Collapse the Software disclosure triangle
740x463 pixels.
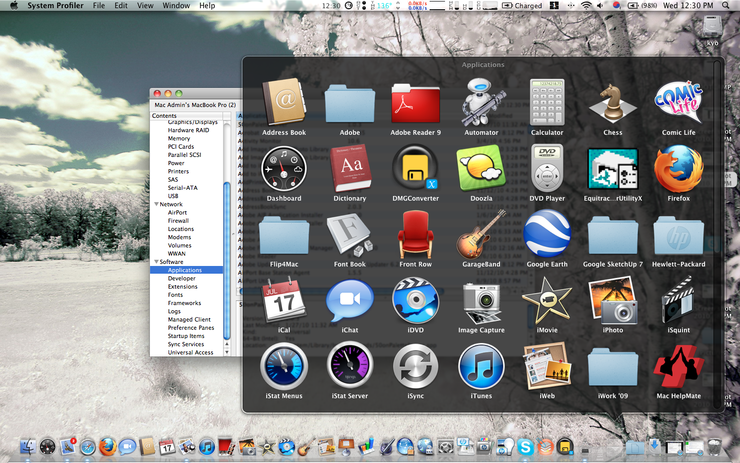[156, 261]
